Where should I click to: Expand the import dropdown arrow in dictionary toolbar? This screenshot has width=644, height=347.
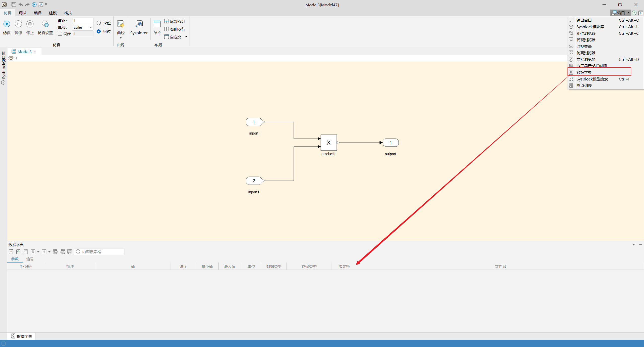38,252
